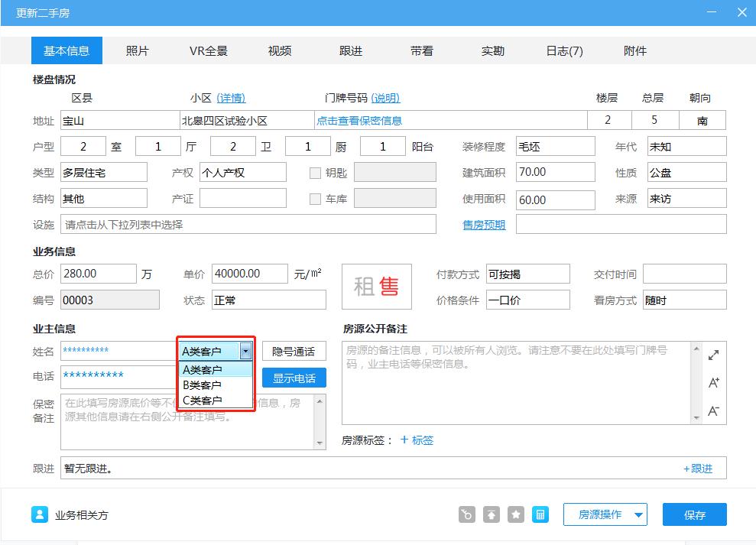The width and height of the screenshot is (756, 545).
Task: Decrease font size with the A- icon
Action: (x=713, y=410)
